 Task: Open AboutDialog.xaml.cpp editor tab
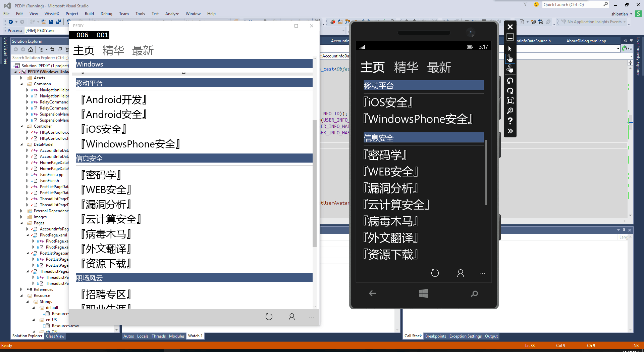[586, 41]
